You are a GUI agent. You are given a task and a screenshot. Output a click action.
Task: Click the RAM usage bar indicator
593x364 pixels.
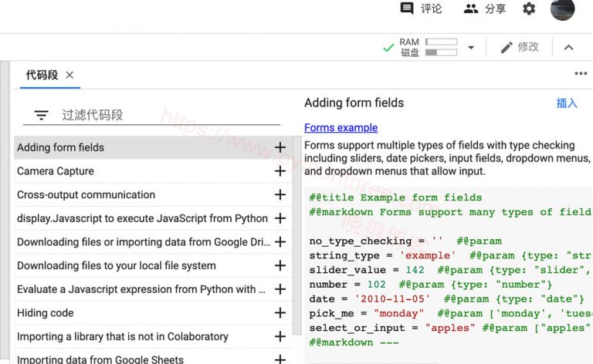[x=441, y=42]
